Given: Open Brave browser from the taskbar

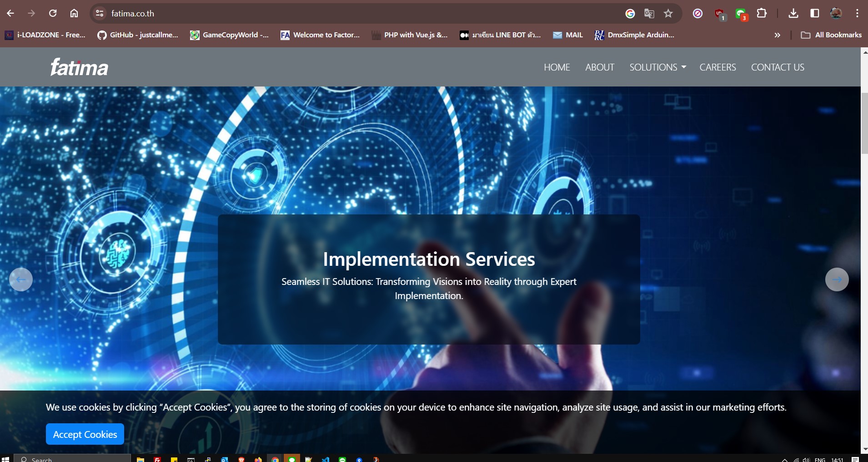Looking at the screenshot, I should (x=241, y=459).
